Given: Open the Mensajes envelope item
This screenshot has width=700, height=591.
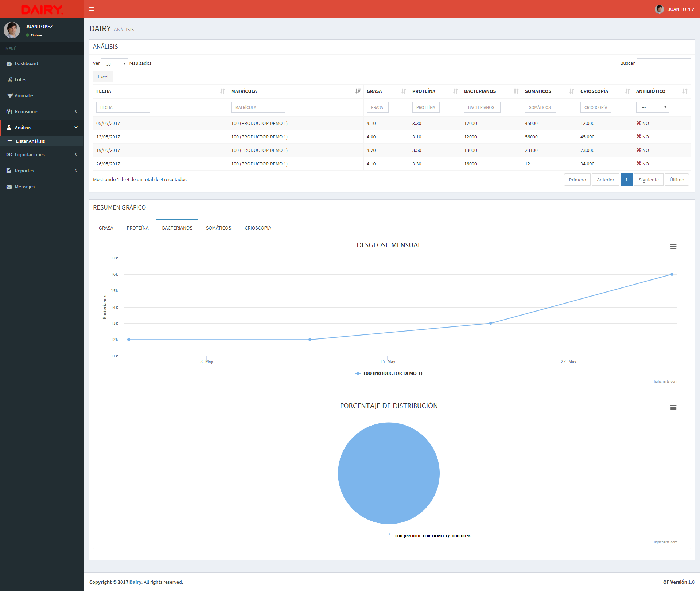Looking at the screenshot, I should pos(24,187).
